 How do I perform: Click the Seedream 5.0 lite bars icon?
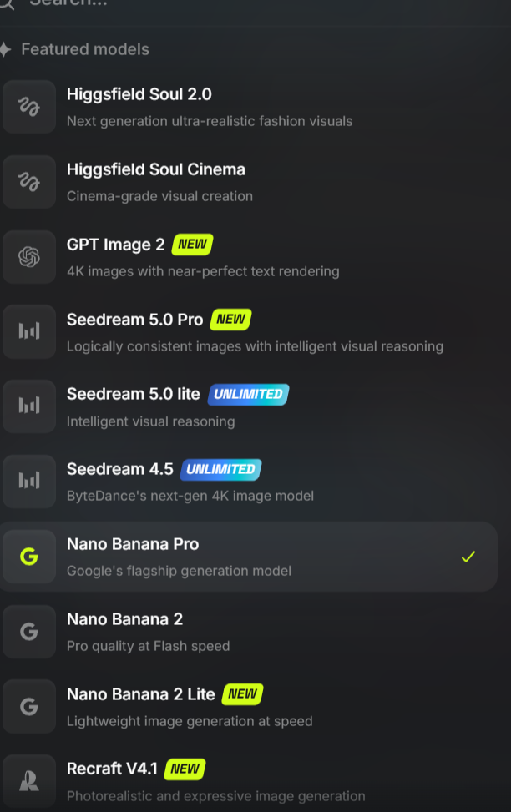[29, 406]
